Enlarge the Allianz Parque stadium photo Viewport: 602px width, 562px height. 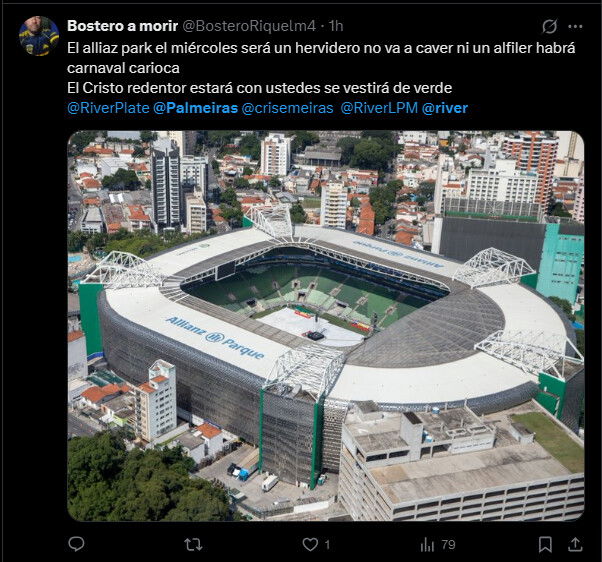[326, 326]
